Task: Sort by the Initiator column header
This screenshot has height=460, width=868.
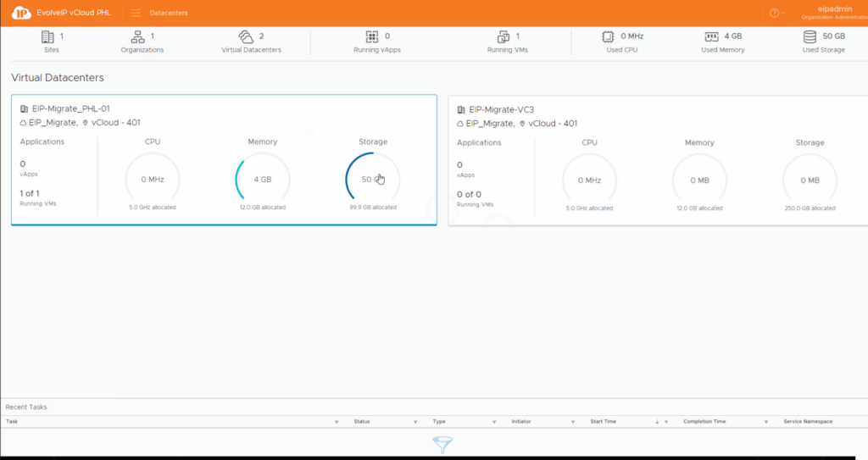Action: coord(521,421)
